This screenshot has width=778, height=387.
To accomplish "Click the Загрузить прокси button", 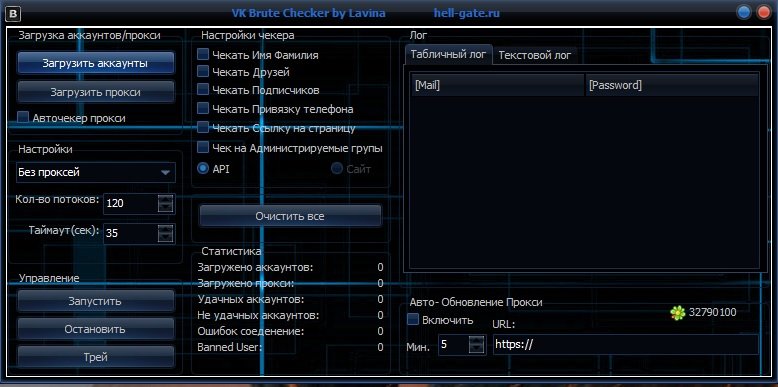I will click(96, 92).
